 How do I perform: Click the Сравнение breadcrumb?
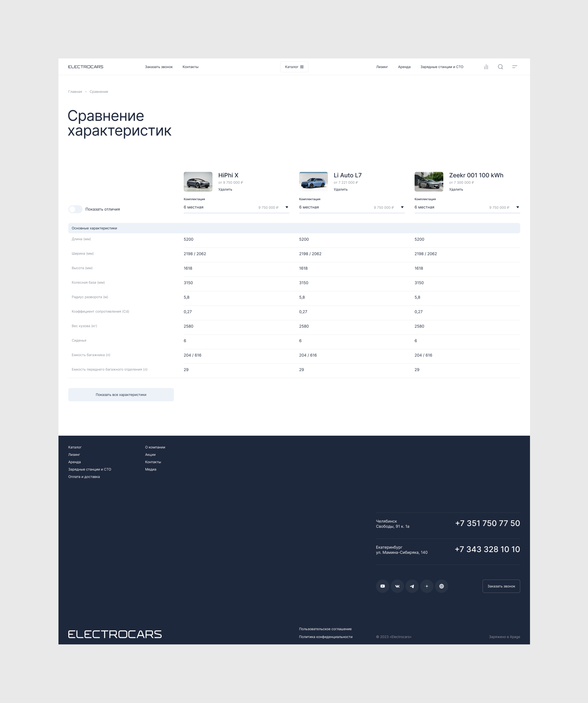click(x=99, y=92)
